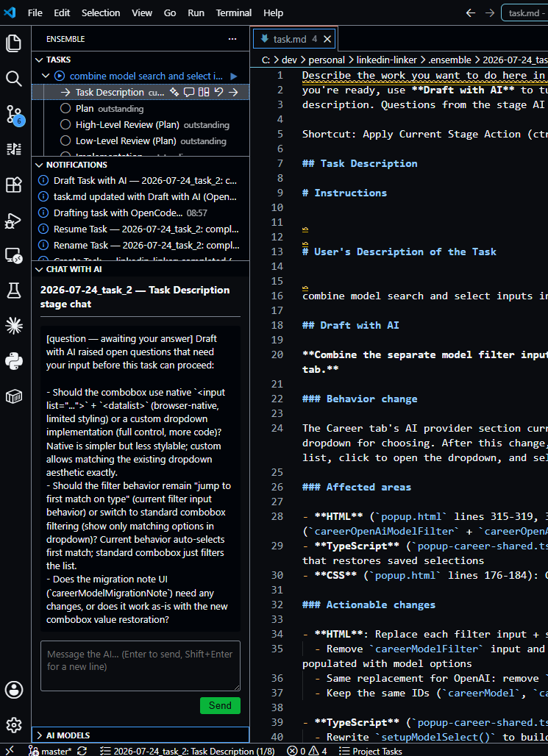Screen dimensions: 548x756
Task: Open the package cube icon in activity bar
Action: pyautogui.click(x=13, y=397)
